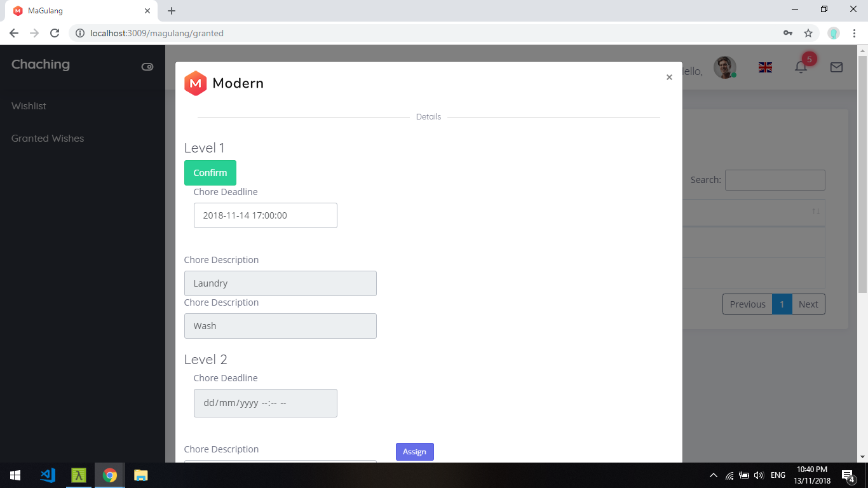
Task: Bookmark this page with the star
Action: tap(808, 33)
